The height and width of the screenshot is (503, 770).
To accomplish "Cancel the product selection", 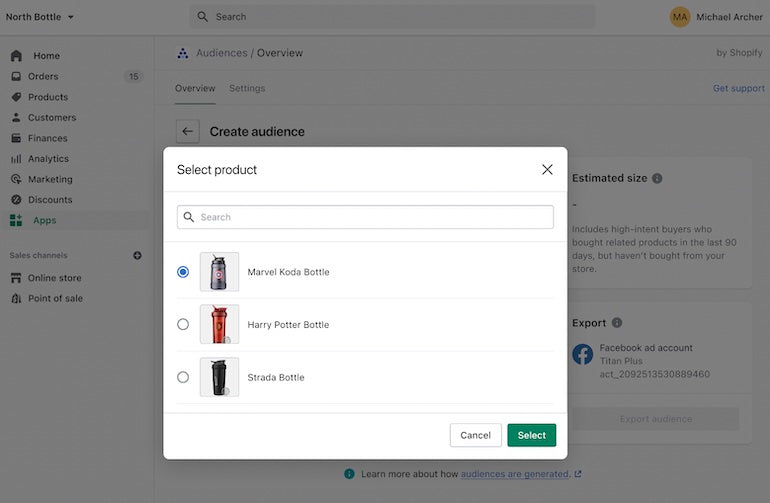I will click(x=475, y=435).
